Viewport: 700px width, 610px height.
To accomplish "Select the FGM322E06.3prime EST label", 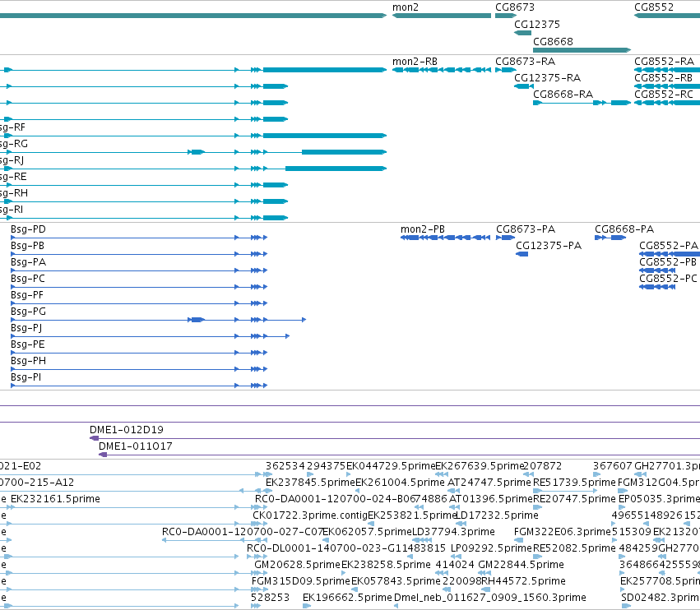I will (x=562, y=532).
